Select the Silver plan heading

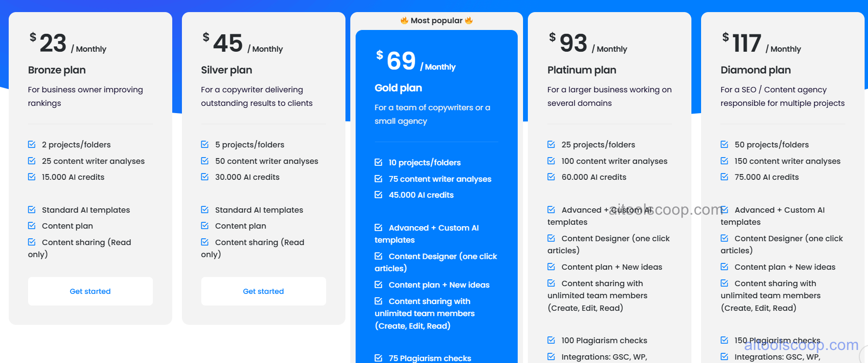pyautogui.click(x=226, y=70)
